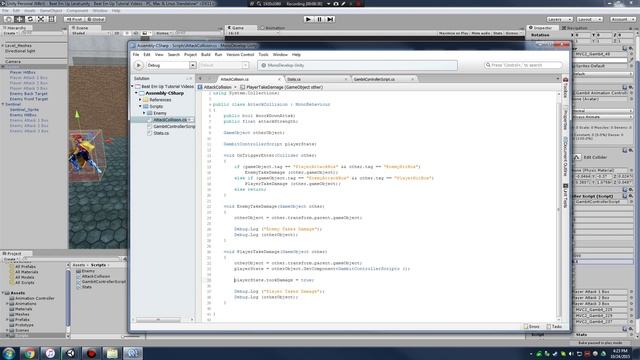Viewport: 640px width, 360px height.
Task: Select AttackCollision script in Project panel
Action: coord(95,276)
